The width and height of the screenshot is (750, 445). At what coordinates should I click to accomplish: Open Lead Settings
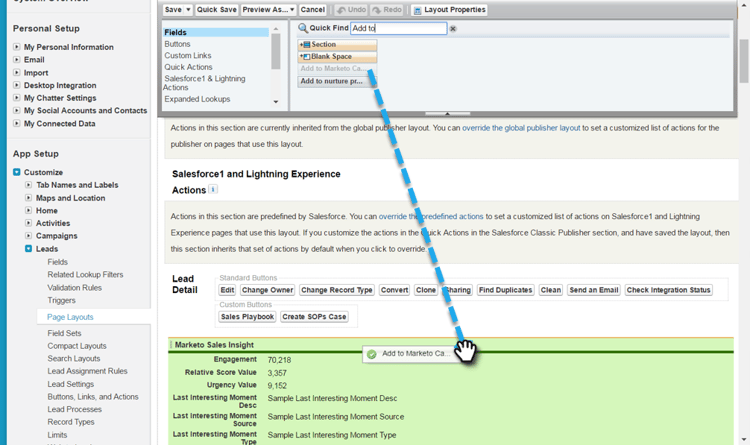click(70, 384)
